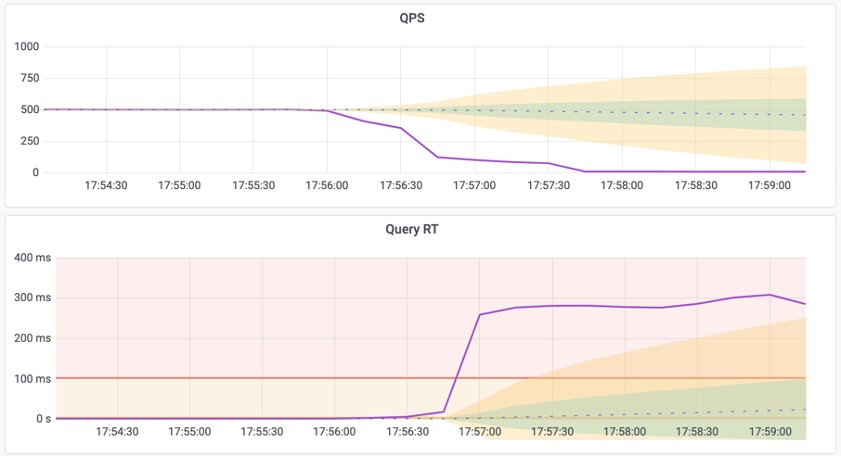Click the 400 ms label on the Query RT y-axis
The height and width of the screenshot is (456, 841).
pos(29,258)
